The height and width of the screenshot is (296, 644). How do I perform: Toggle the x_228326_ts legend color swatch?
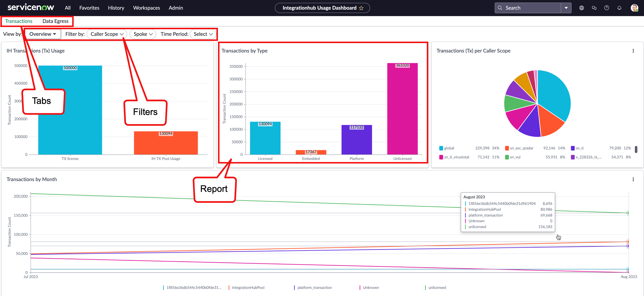click(x=573, y=157)
